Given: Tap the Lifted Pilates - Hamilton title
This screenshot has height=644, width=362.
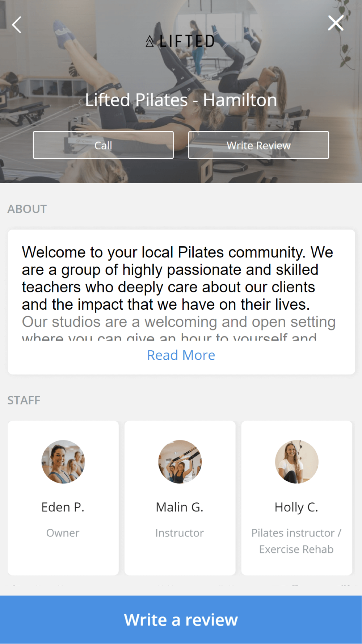Looking at the screenshot, I should 181,100.
